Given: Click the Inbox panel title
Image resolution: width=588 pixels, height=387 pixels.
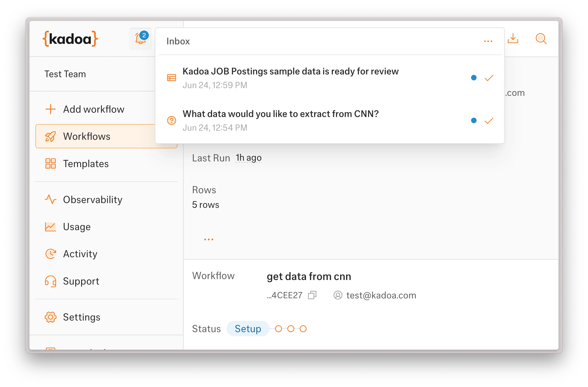Looking at the screenshot, I should click(178, 41).
